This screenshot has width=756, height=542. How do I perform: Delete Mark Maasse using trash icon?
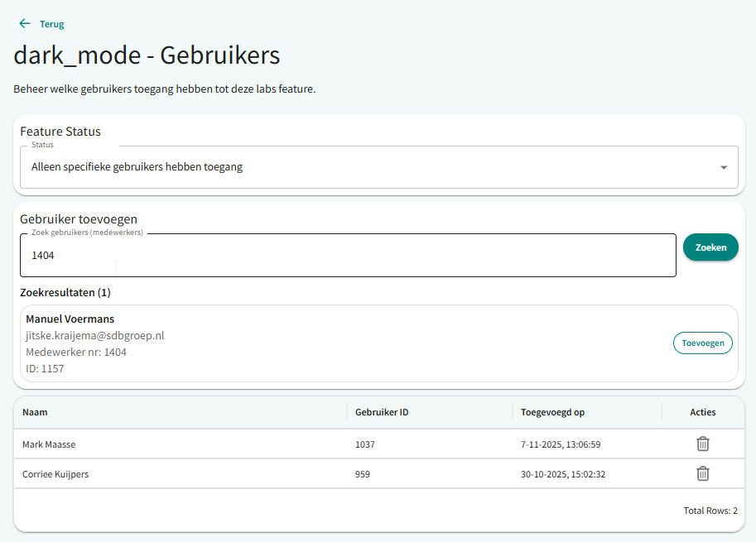pyautogui.click(x=702, y=444)
